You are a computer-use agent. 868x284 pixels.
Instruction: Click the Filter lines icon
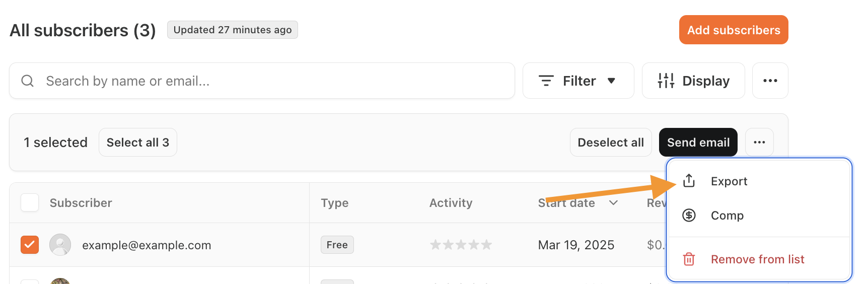(x=546, y=81)
